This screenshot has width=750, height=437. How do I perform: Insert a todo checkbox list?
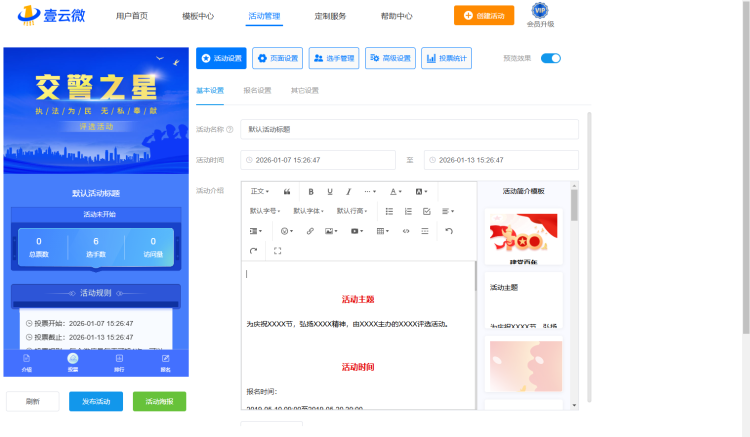427,211
